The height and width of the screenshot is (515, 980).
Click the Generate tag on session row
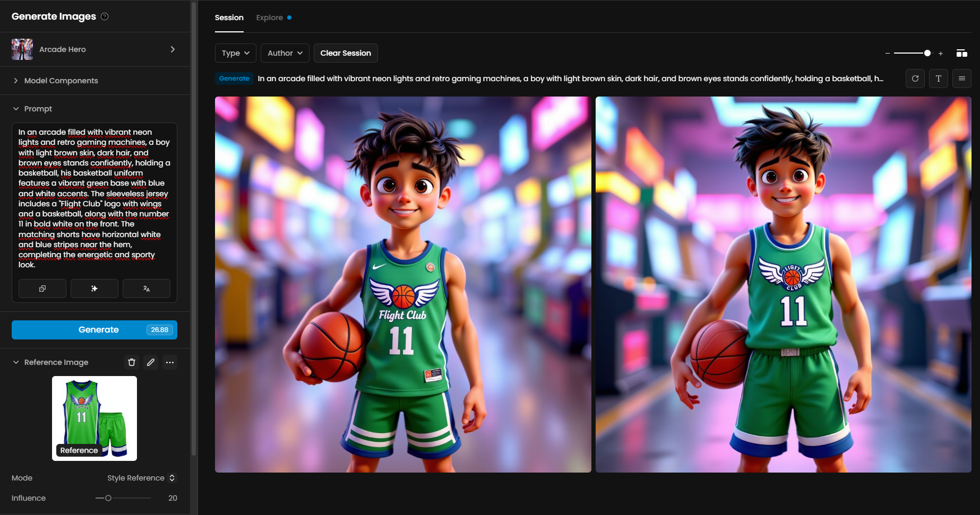click(x=234, y=78)
